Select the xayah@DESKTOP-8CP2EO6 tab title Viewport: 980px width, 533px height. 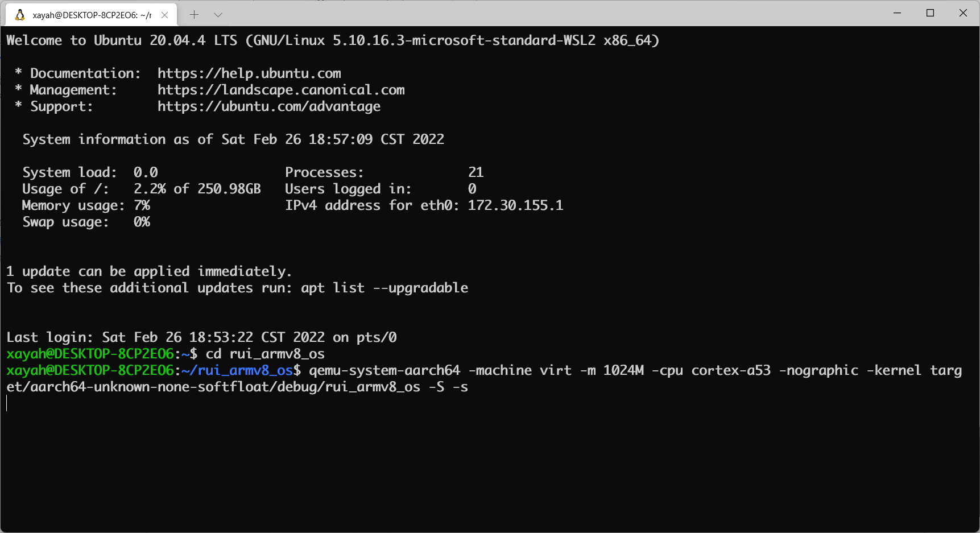click(x=92, y=15)
